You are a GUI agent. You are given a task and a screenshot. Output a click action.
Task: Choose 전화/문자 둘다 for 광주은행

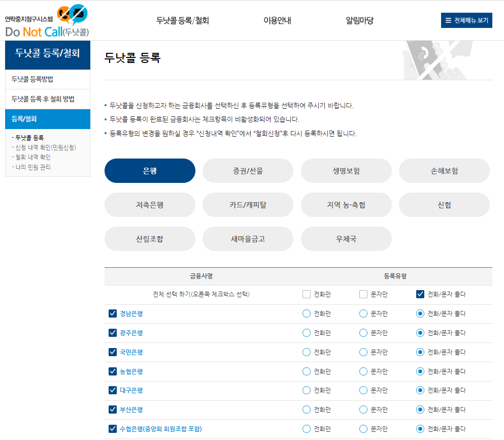420,333
